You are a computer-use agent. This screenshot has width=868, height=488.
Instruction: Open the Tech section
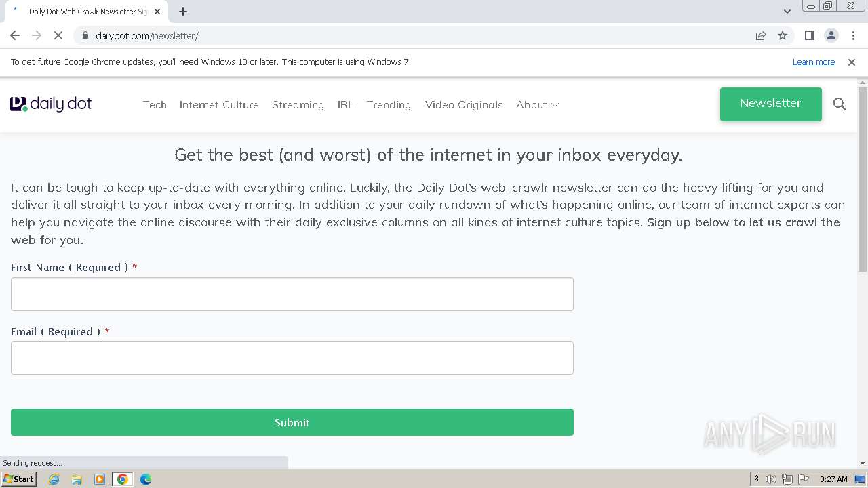coord(155,105)
